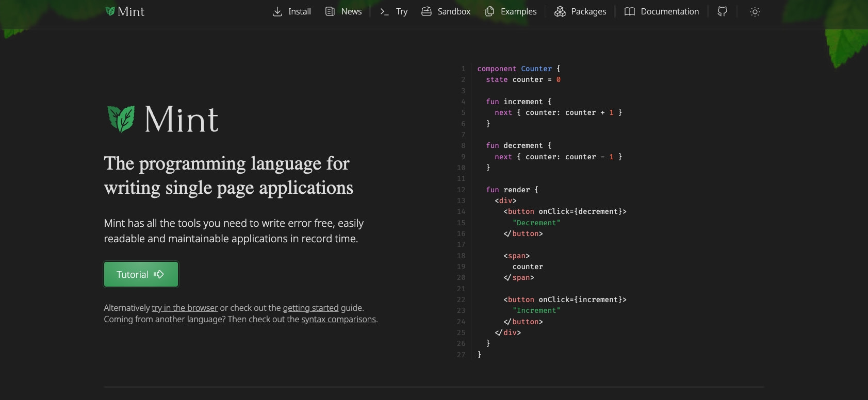Image resolution: width=868 pixels, height=400 pixels.
Task: Click the Documentation book icon
Action: (x=630, y=11)
